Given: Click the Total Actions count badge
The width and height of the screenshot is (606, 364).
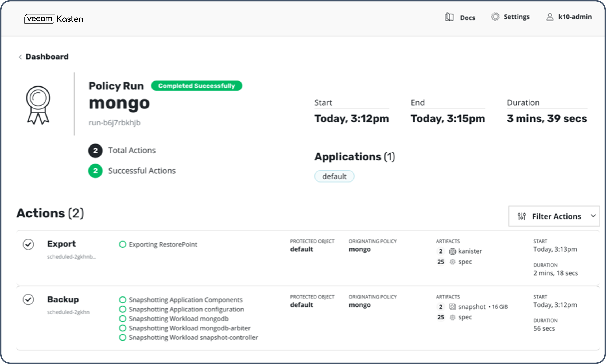Looking at the screenshot, I should click(x=95, y=151).
